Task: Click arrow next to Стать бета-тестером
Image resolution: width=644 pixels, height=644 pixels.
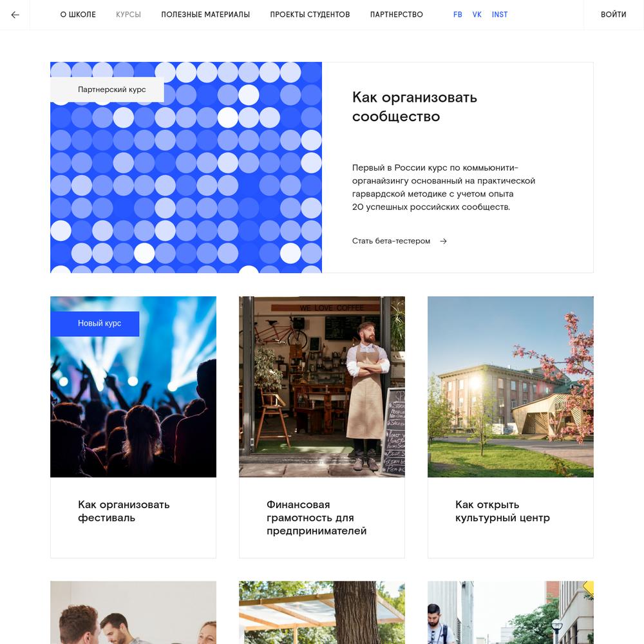Action: pyautogui.click(x=443, y=241)
